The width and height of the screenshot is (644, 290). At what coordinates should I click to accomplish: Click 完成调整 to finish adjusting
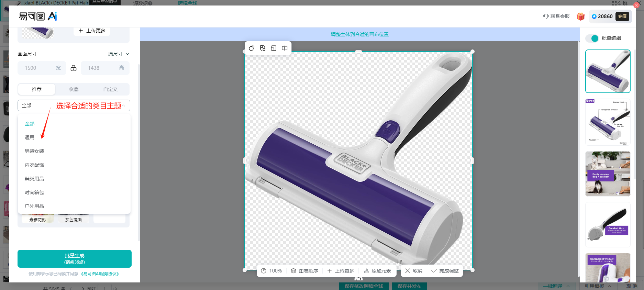tap(445, 271)
